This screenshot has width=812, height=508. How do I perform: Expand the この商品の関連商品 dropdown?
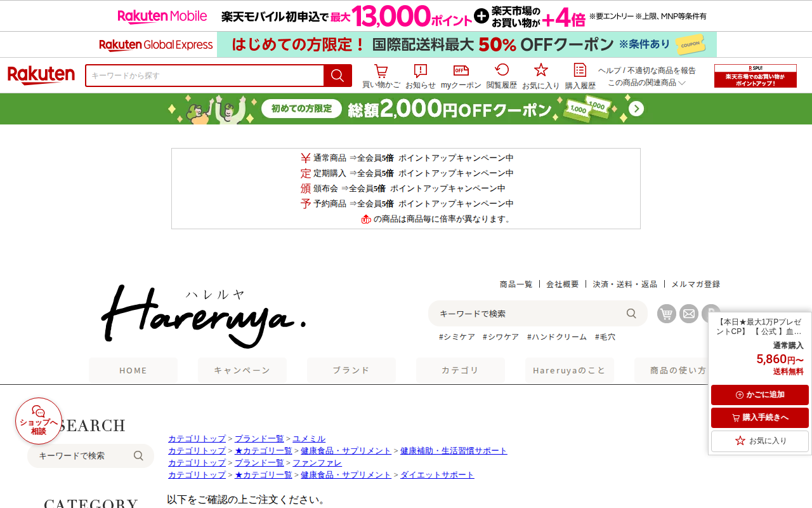coord(647,83)
